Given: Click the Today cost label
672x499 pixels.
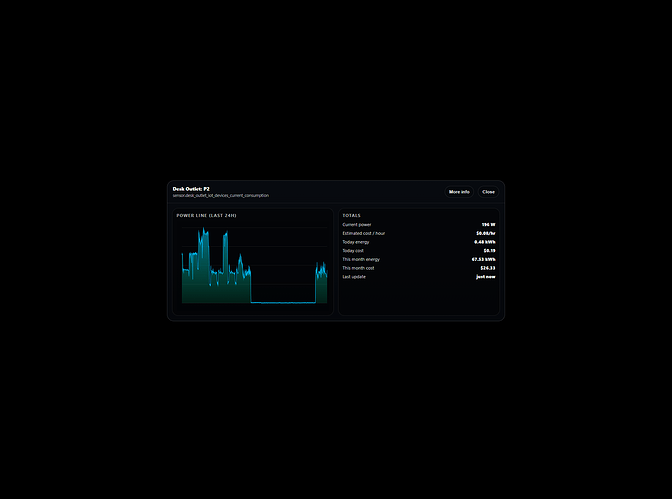Looking at the screenshot, I should pyautogui.click(x=353, y=251).
